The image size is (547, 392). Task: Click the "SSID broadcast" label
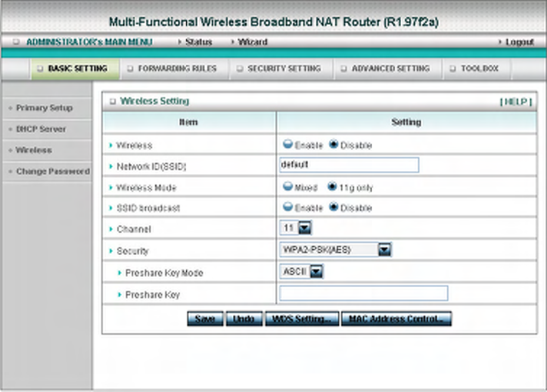point(148,208)
